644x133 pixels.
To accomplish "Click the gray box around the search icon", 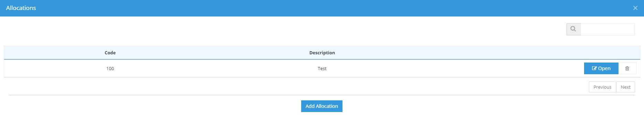I will pos(574,29).
